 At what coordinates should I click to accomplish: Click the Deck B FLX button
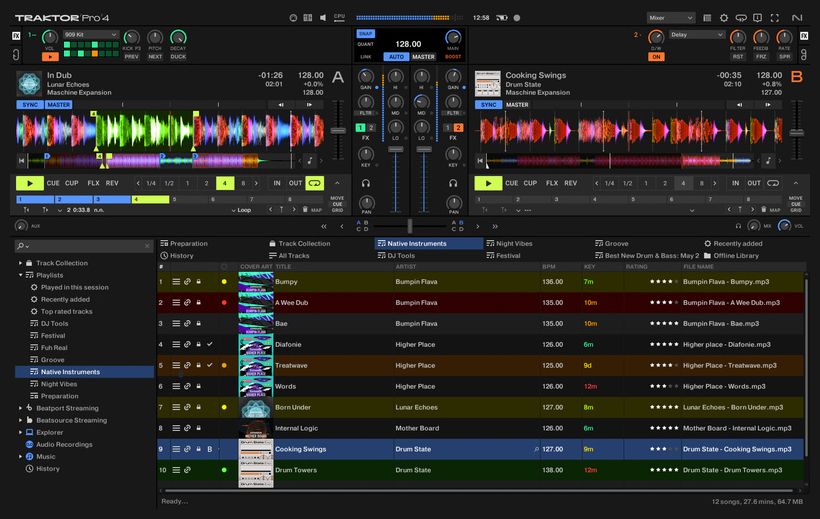pyautogui.click(x=552, y=183)
